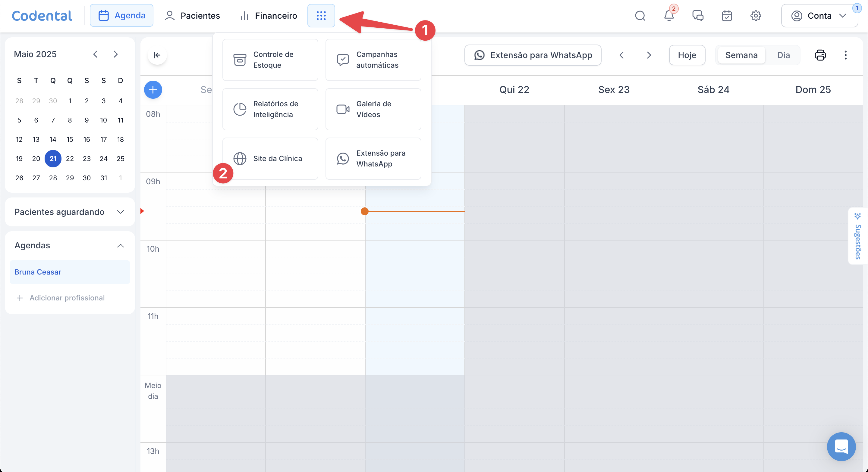Select Controle de Estoque menu item
This screenshot has width=868, height=472.
coord(270,60)
